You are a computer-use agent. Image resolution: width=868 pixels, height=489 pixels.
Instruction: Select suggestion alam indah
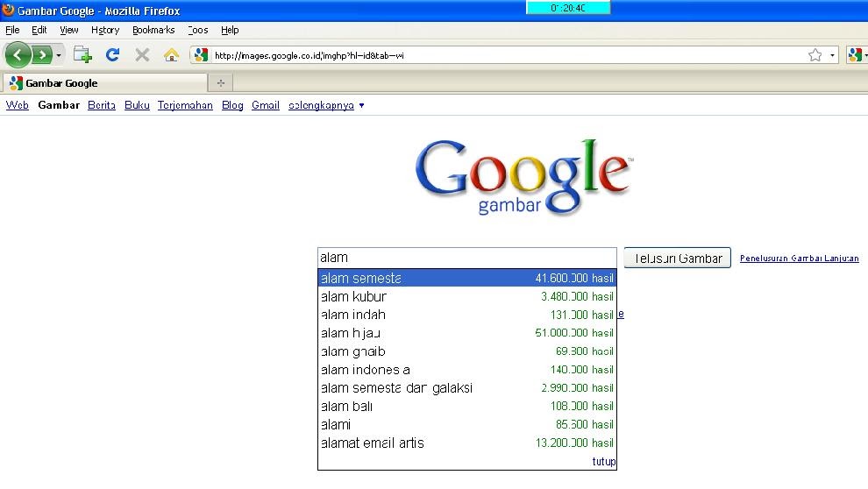click(x=466, y=315)
